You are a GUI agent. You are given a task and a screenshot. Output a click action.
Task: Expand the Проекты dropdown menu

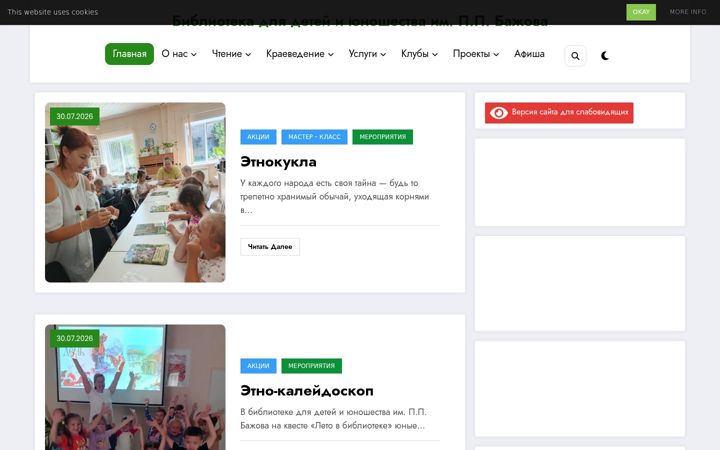click(476, 54)
